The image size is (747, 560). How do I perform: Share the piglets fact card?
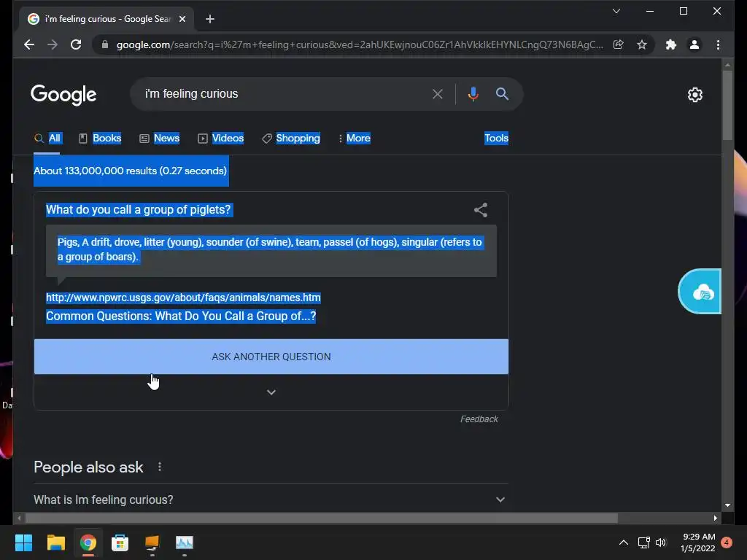[x=481, y=210]
